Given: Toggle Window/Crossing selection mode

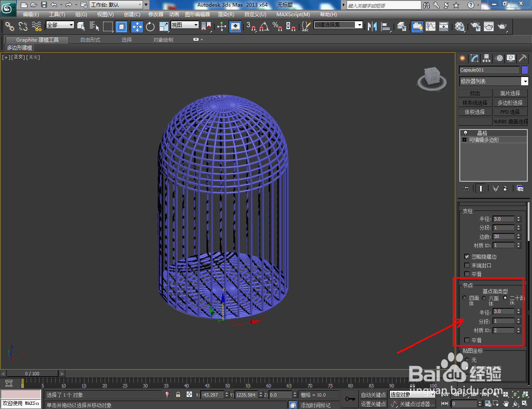Looking at the screenshot, I should point(121,27).
